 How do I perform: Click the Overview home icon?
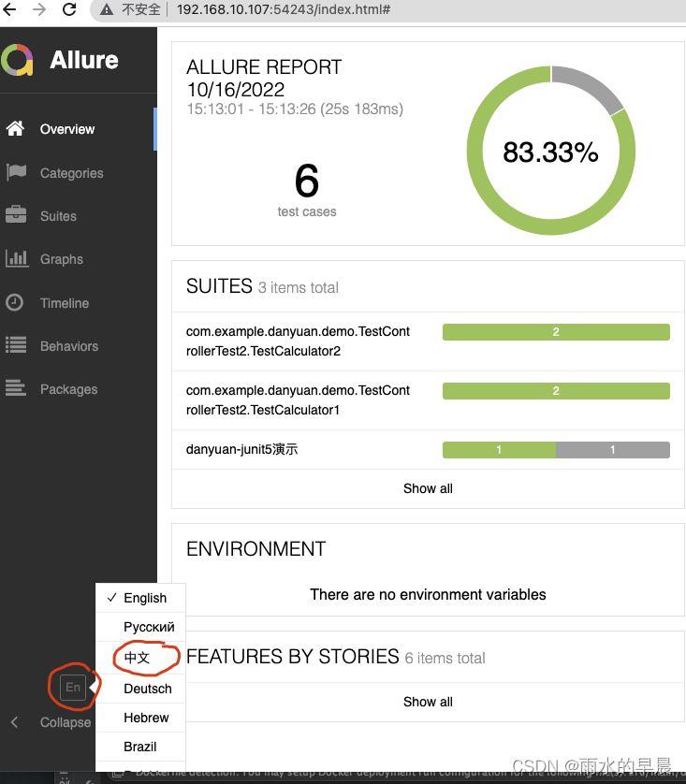click(15, 128)
